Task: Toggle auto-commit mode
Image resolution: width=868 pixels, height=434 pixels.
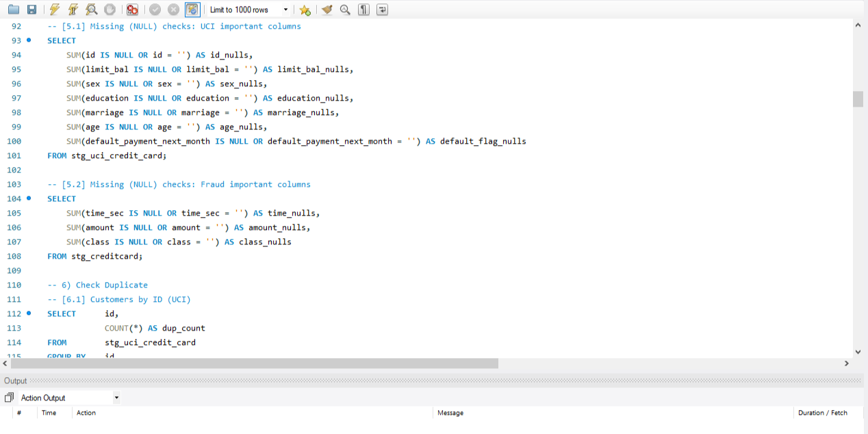Action: (192, 10)
